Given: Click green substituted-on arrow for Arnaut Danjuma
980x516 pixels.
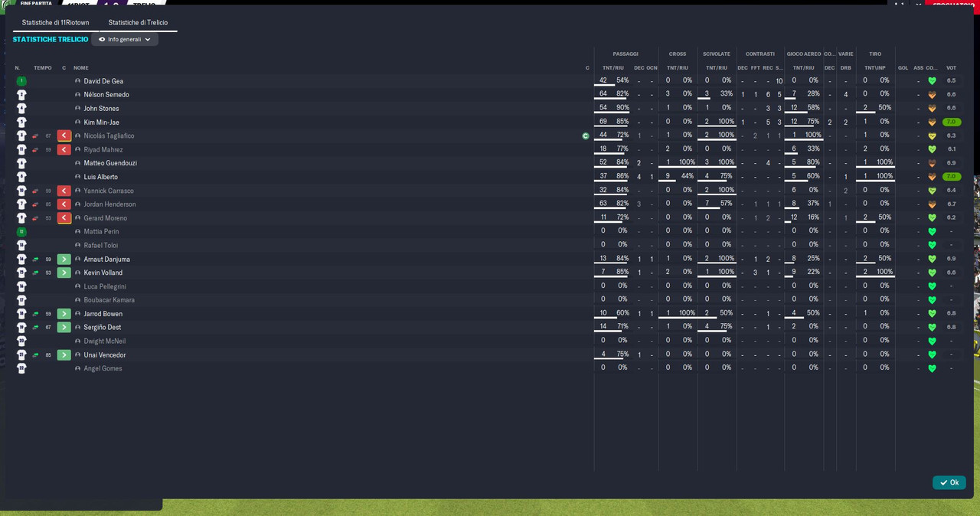Looking at the screenshot, I should tap(64, 259).
